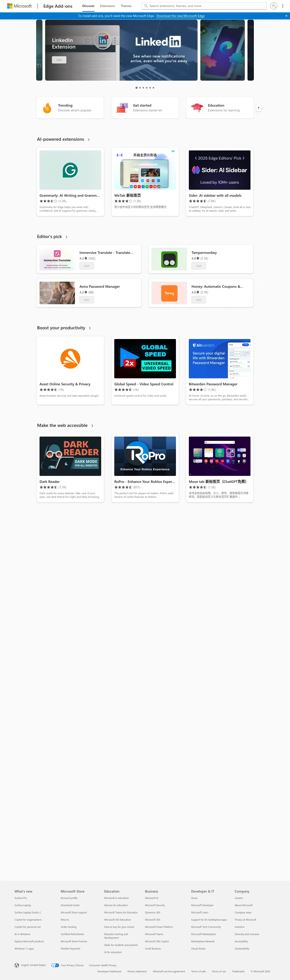Open the Grammarly: AI Writing title

[69, 196]
